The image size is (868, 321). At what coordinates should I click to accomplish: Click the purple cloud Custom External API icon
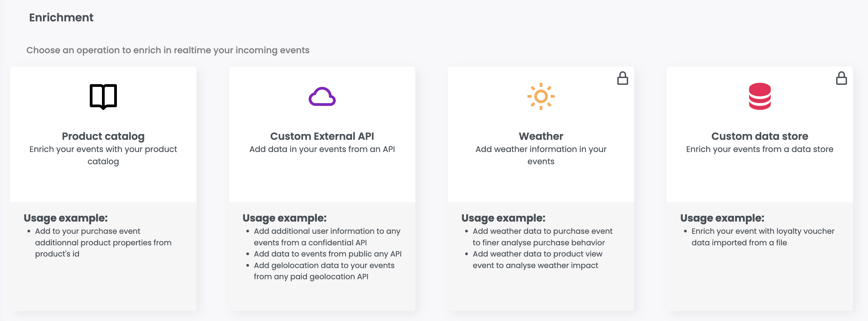pos(322,97)
